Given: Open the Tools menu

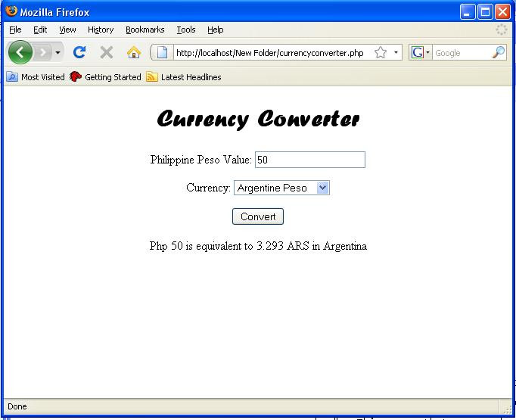Looking at the screenshot, I should [x=186, y=30].
